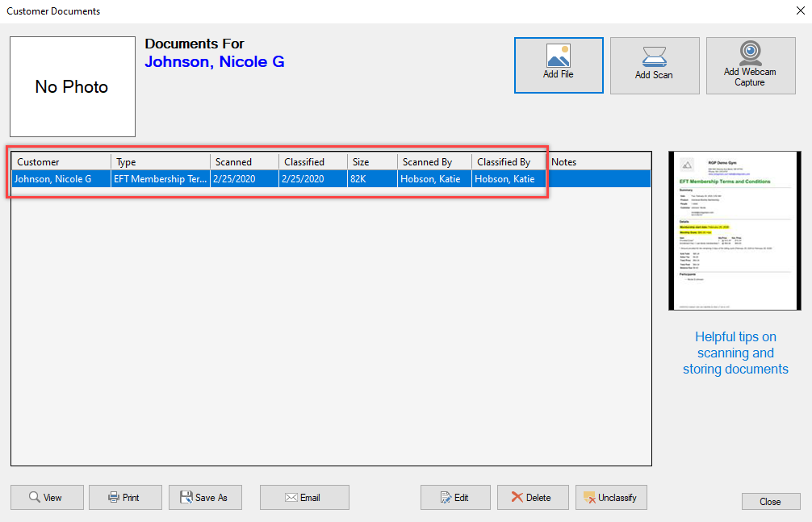
Task: Click the document preview thumbnail
Action: (735, 231)
